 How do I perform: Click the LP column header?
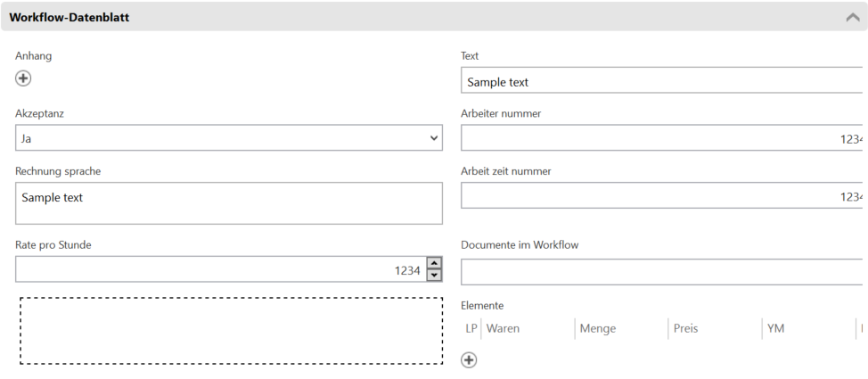click(x=471, y=329)
